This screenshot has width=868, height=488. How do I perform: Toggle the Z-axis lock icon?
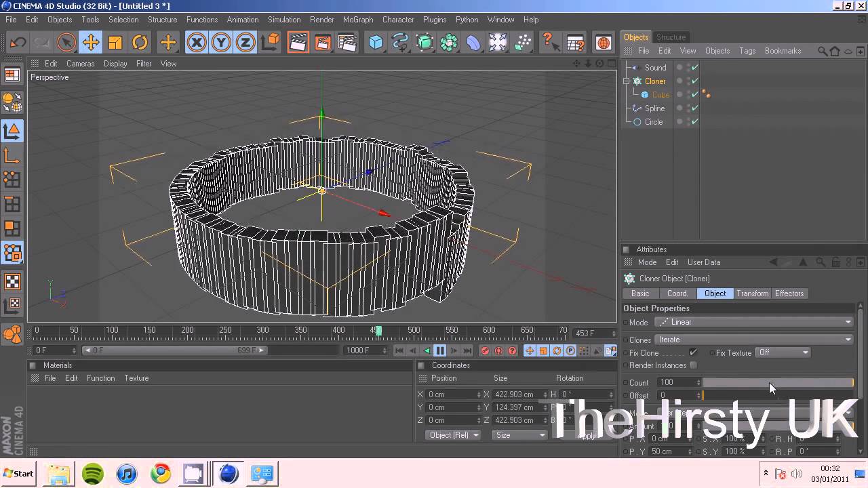245,43
